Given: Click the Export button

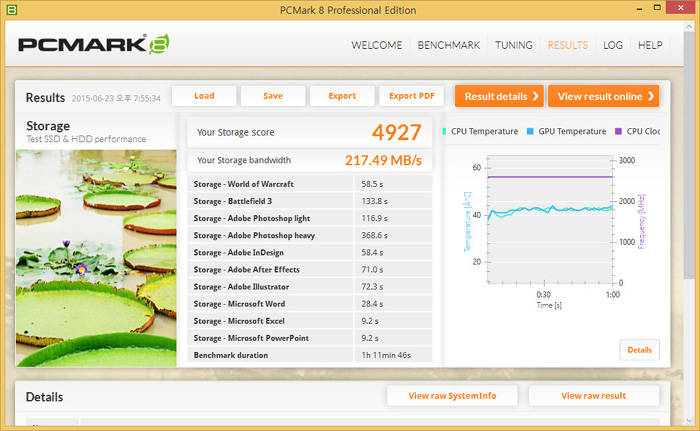Looking at the screenshot, I should click(x=342, y=96).
